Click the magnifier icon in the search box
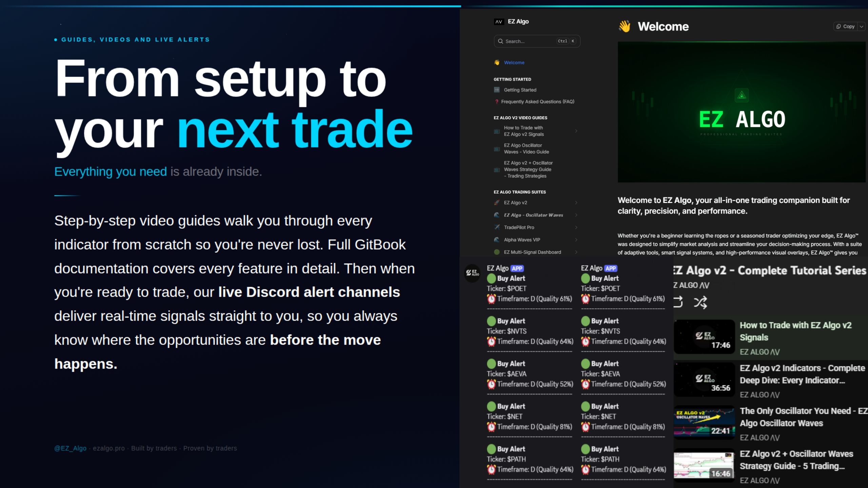Screen dimensions: 868x488 500,41
